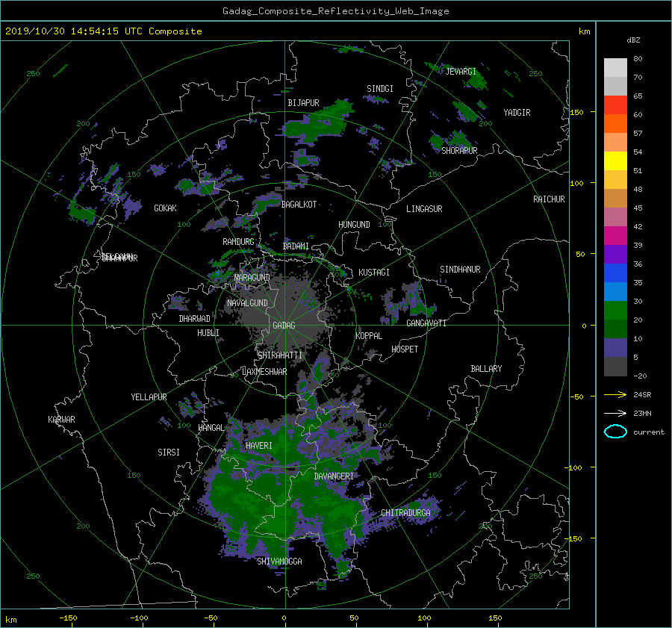Click the BAGALKOT city label
Viewport: 672px width, 628px height.
click(x=299, y=205)
